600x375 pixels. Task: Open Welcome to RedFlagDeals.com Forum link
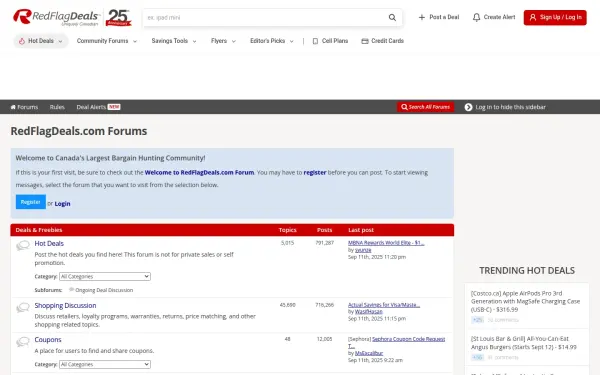(199, 173)
